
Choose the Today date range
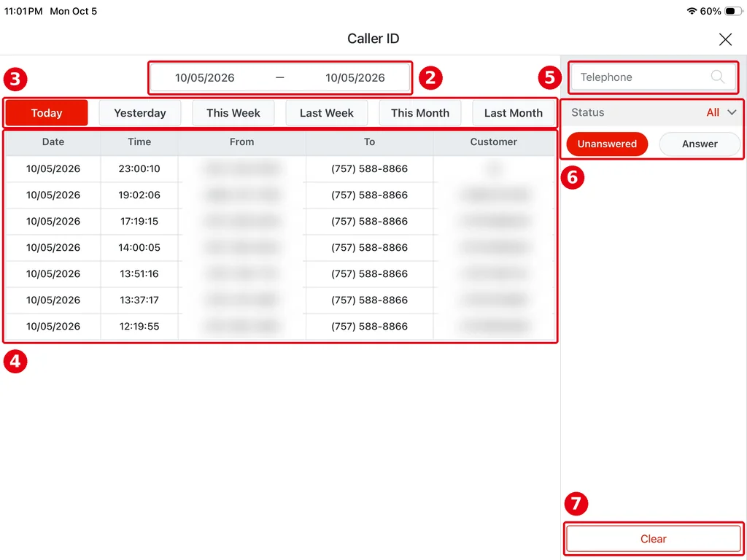coord(47,113)
